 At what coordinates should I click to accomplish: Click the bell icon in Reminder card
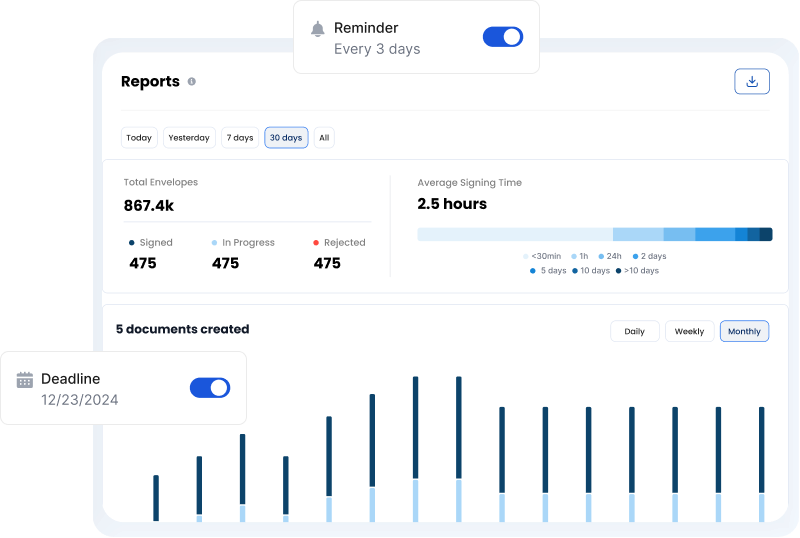(318, 29)
